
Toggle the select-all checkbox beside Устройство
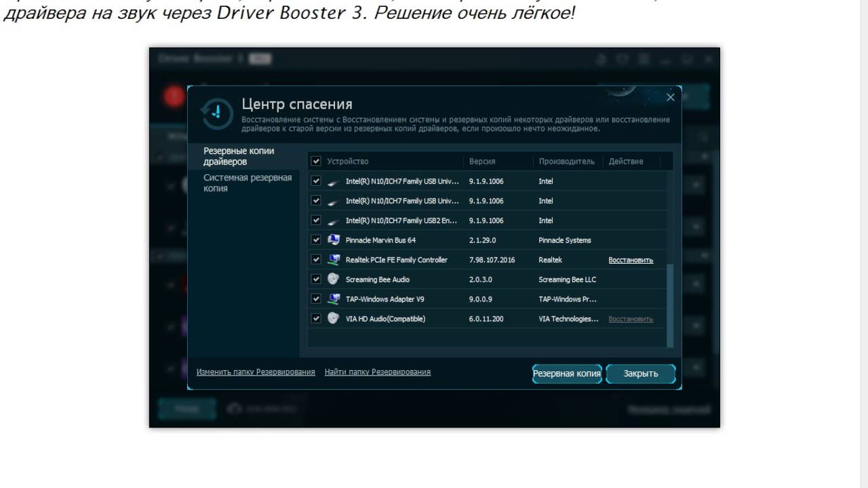(x=316, y=161)
